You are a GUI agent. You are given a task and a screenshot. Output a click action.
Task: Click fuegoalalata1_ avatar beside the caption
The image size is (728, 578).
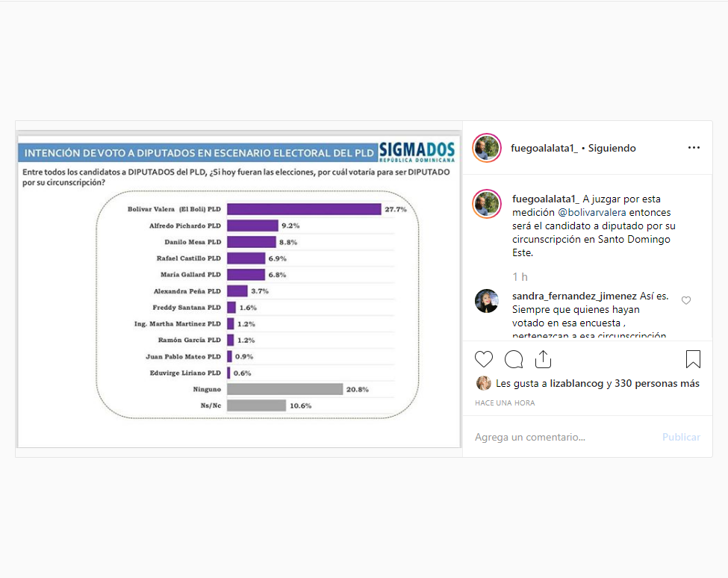486,203
